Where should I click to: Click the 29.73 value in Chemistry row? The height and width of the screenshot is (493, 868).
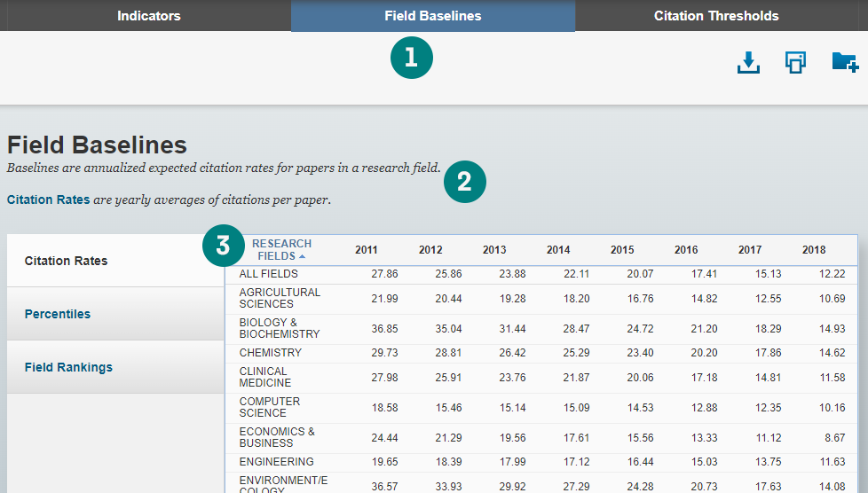(384, 352)
